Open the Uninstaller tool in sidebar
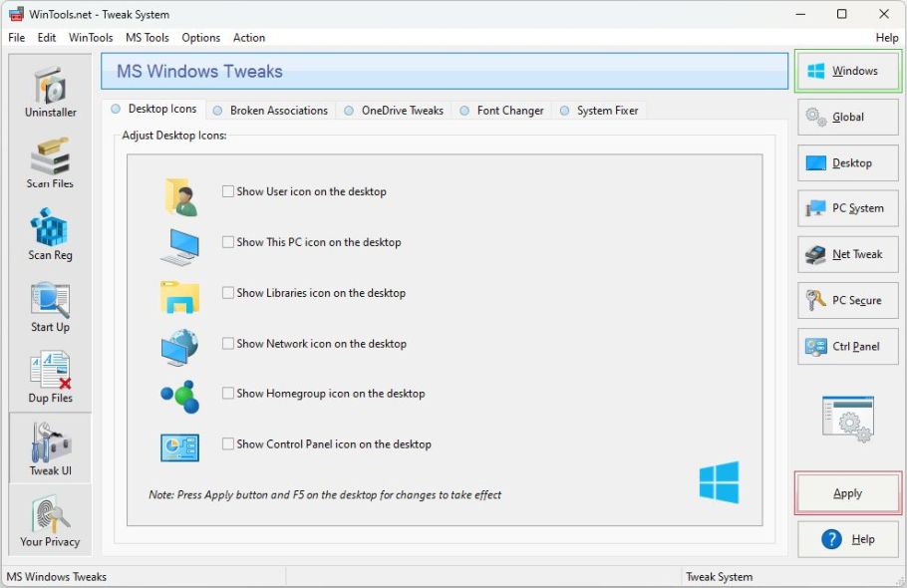 coord(50,92)
